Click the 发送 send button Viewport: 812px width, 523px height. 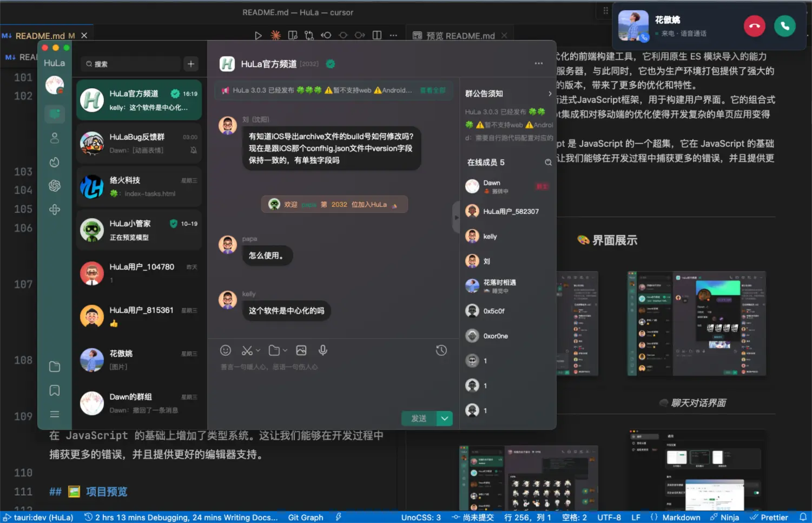pos(418,418)
